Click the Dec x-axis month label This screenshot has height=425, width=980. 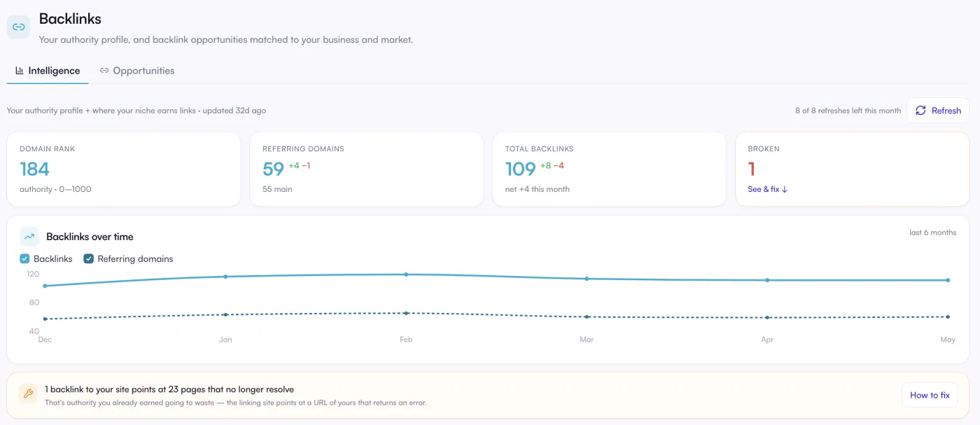[45, 340]
